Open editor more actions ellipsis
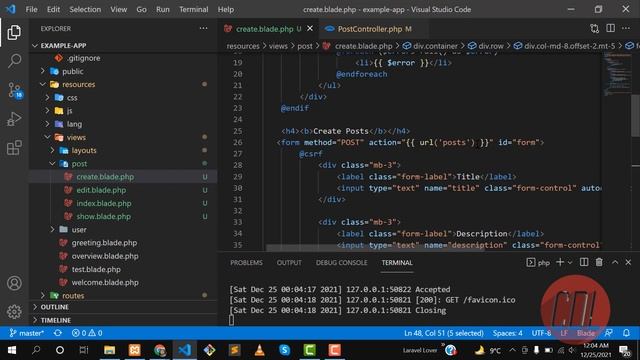This screenshot has width=640, height=360. (x=626, y=28)
